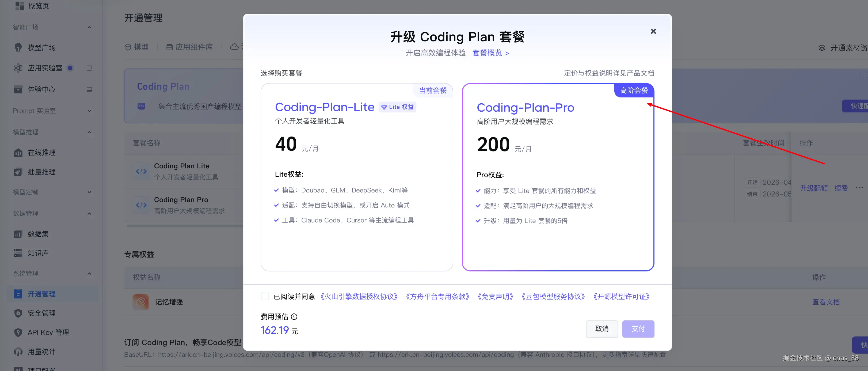This screenshot has height=371, width=868.
Task: Click the 批量推理 sidebar icon
Action: tap(18, 172)
